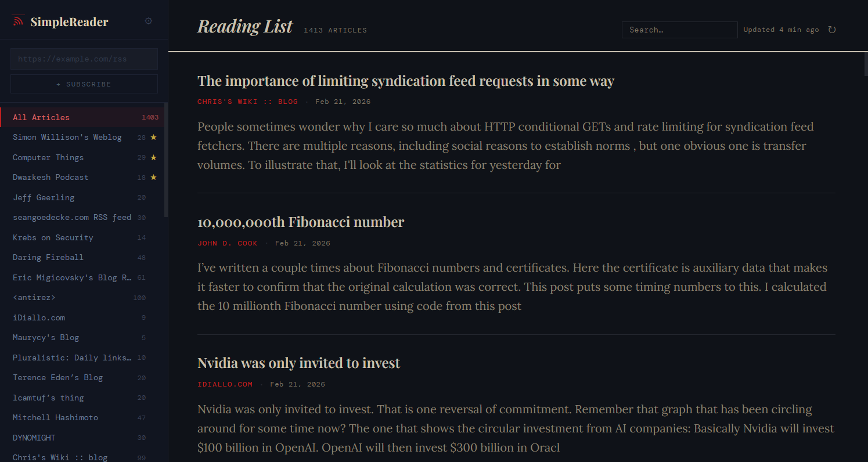The width and height of the screenshot is (868, 462).
Task: Open settings via the gear icon
Action: [x=148, y=20]
